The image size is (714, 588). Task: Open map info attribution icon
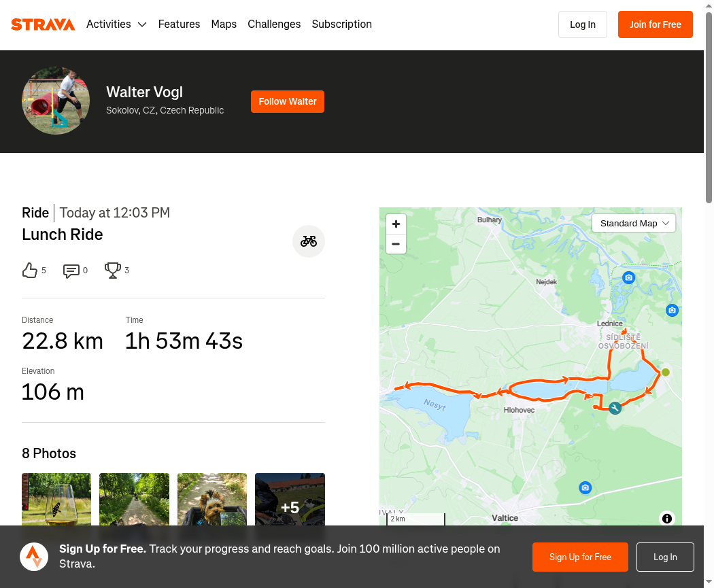point(667,519)
